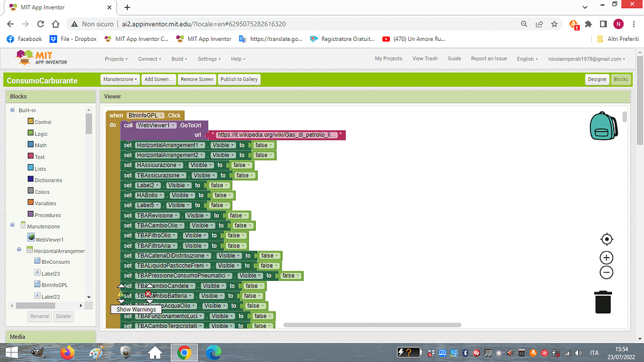Select the Colors block category swatch
The height and width of the screenshot is (362, 644).
click(x=30, y=191)
